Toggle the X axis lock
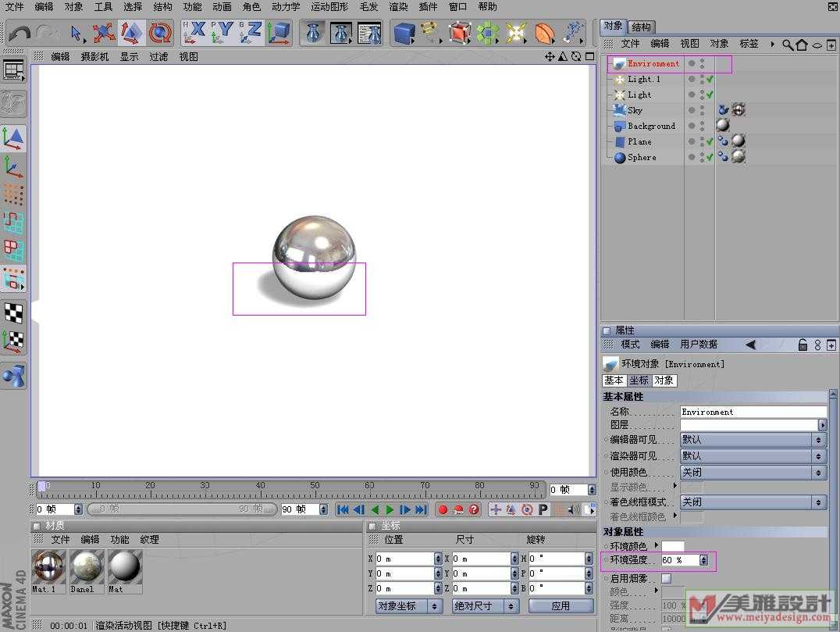The width and height of the screenshot is (840, 632). 194,32
